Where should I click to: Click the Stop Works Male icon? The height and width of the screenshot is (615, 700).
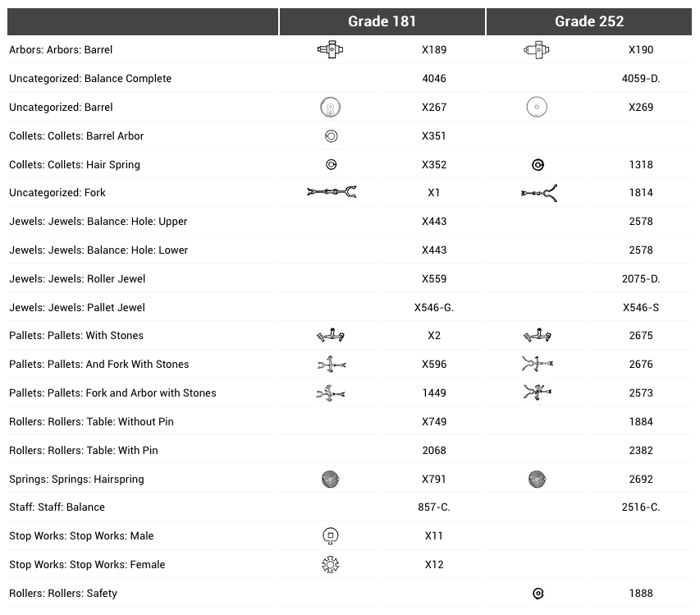tap(331, 536)
